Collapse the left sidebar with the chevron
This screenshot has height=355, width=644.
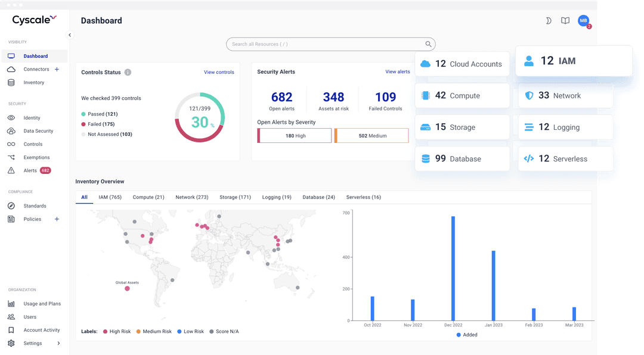click(70, 35)
